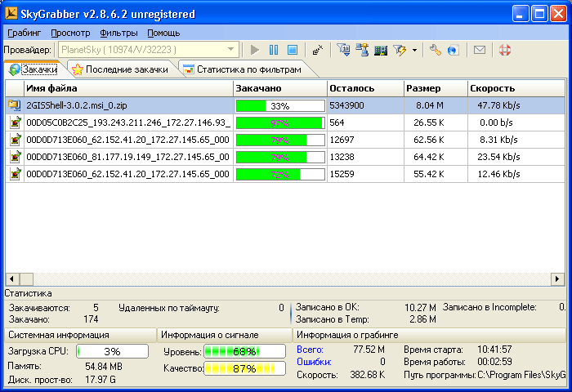Click the Уровень 68% signal bar
This screenshot has width=572, height=392.
click(x=244, y=351)
